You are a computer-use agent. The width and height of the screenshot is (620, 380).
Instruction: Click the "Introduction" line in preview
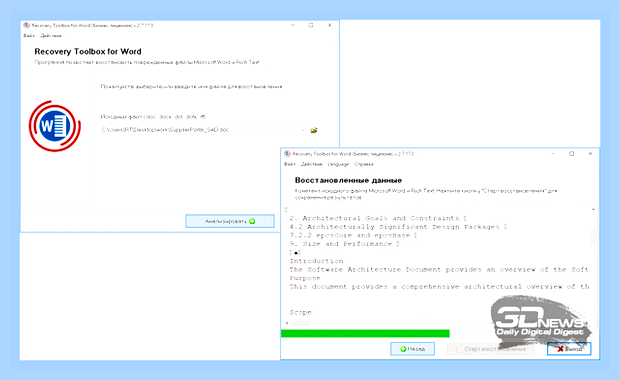(316, 261)
